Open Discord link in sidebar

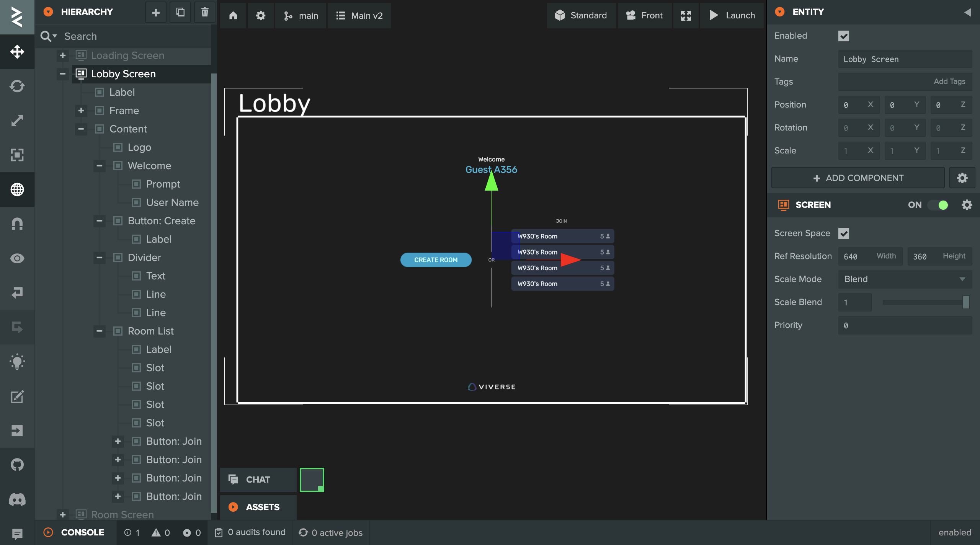17,499
